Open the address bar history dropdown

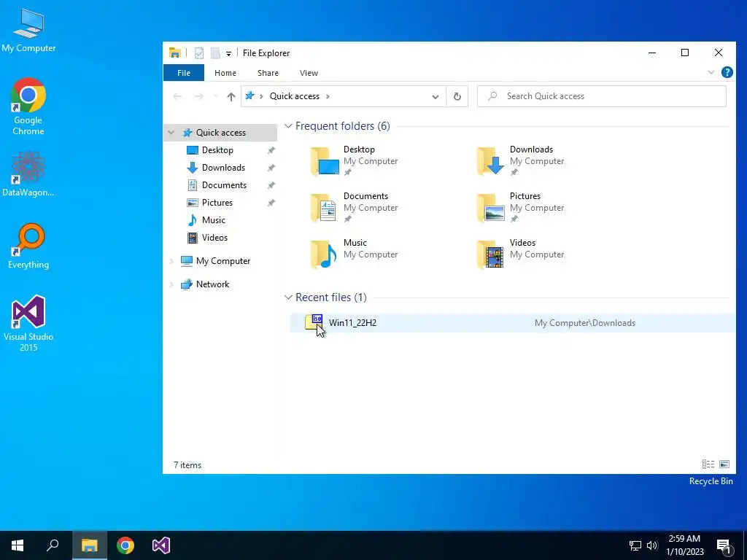coord(435,97)
